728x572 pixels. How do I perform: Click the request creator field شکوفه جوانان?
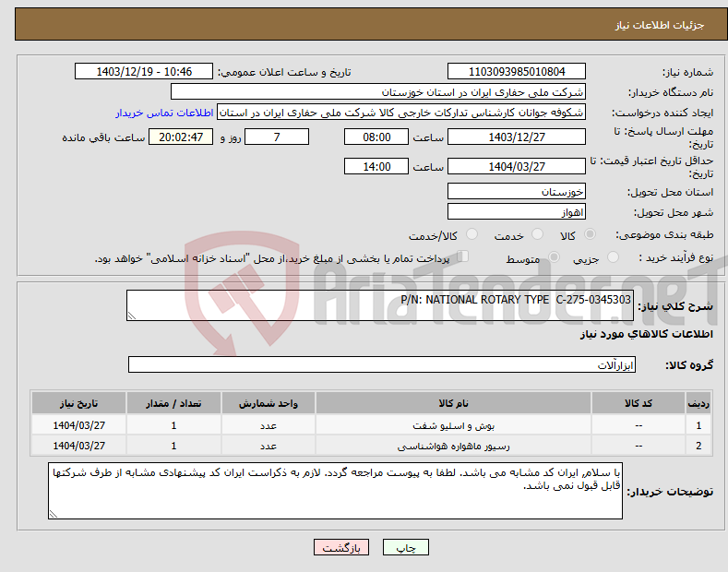click(x=401, y=113)
